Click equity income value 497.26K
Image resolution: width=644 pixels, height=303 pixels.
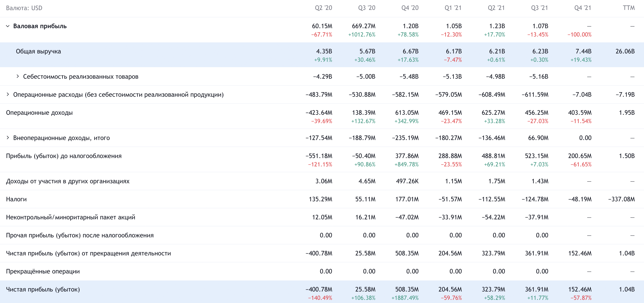click(x=407, y=181)
